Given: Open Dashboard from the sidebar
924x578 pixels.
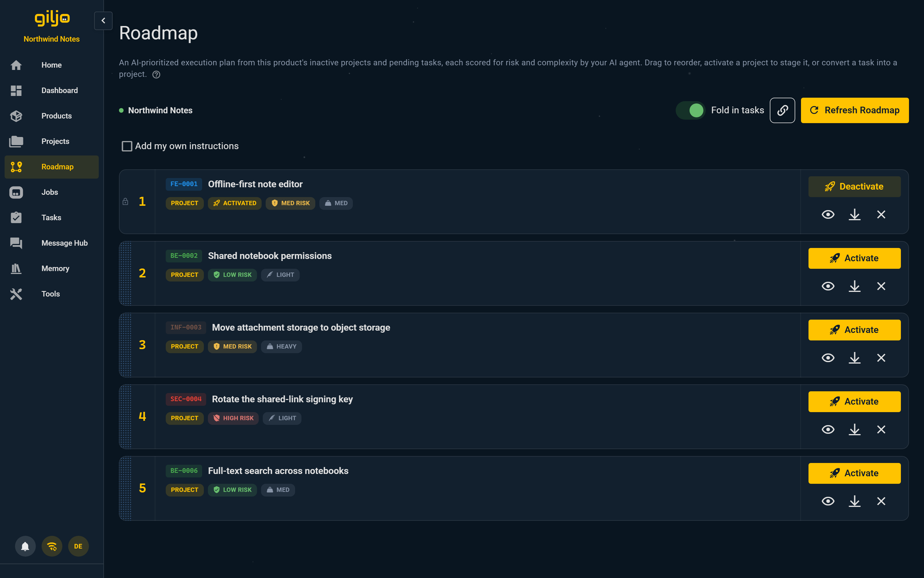Looking at the screenshot, I should [51, 90].
